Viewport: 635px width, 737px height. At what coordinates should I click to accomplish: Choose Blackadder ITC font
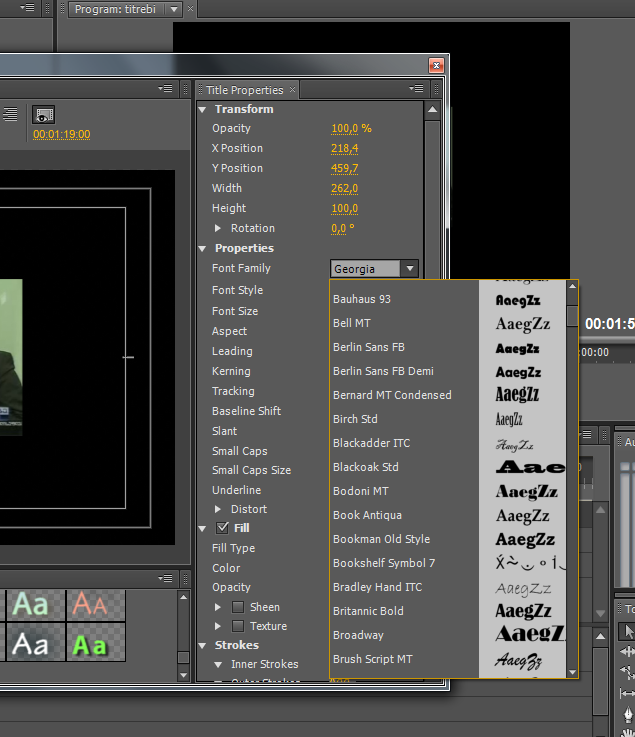tap(404, 443)
